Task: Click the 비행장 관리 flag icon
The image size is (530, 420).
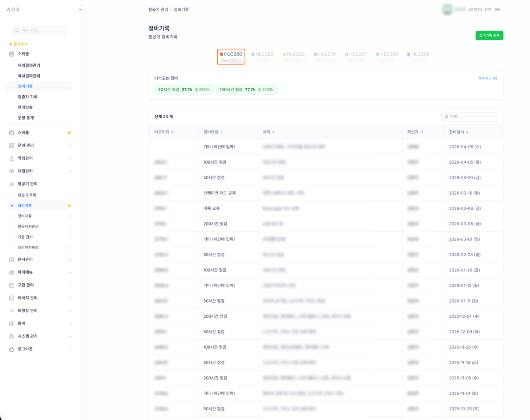Action: (x=11, y=311)
